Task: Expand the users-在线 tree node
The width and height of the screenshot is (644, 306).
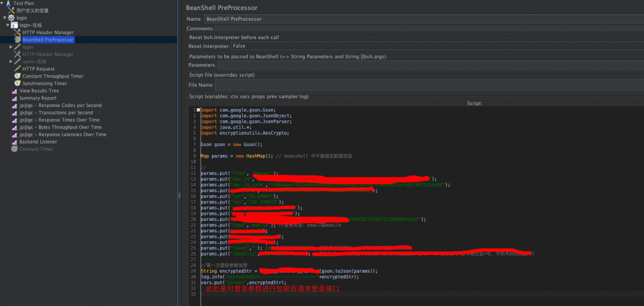Action: coord(11,62)
